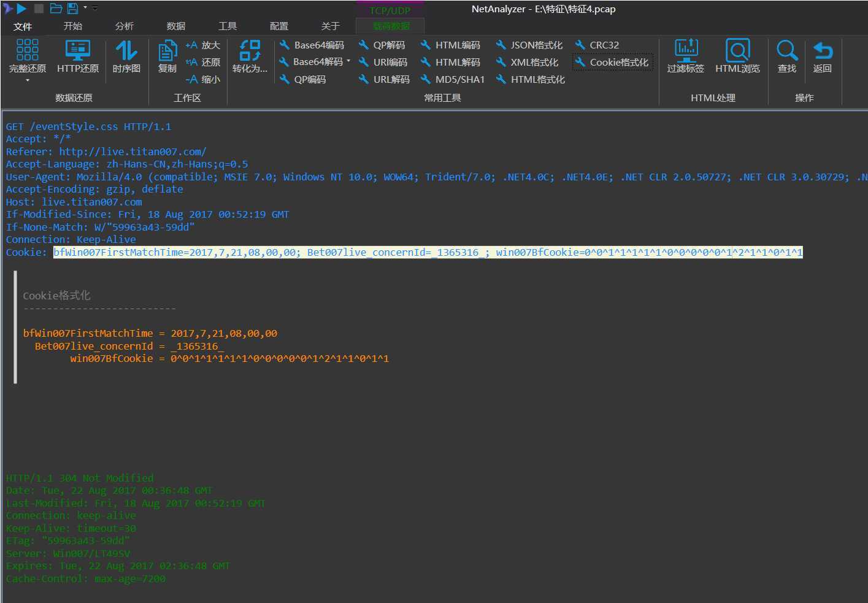Screen dimensions: 868x603
Task: Run the QP解码 tool
Action: pyautogui.click(x=382, y=45)
